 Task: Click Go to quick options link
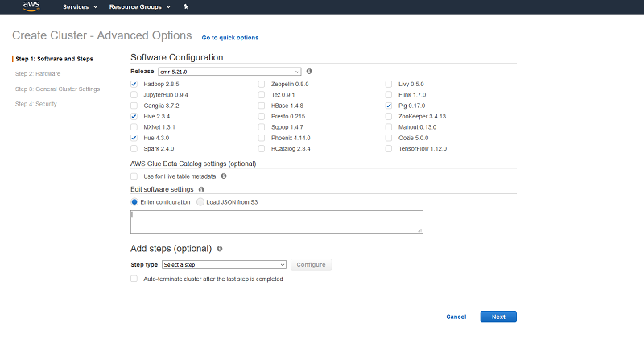tap(230, 37)
